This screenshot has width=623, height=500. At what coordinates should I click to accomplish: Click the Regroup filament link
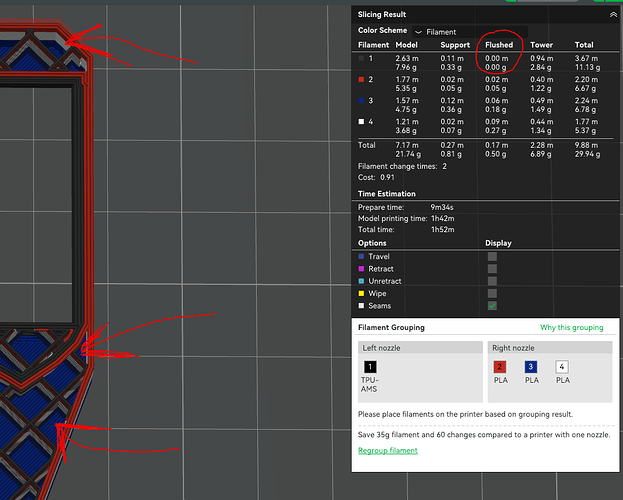(388, 451)
